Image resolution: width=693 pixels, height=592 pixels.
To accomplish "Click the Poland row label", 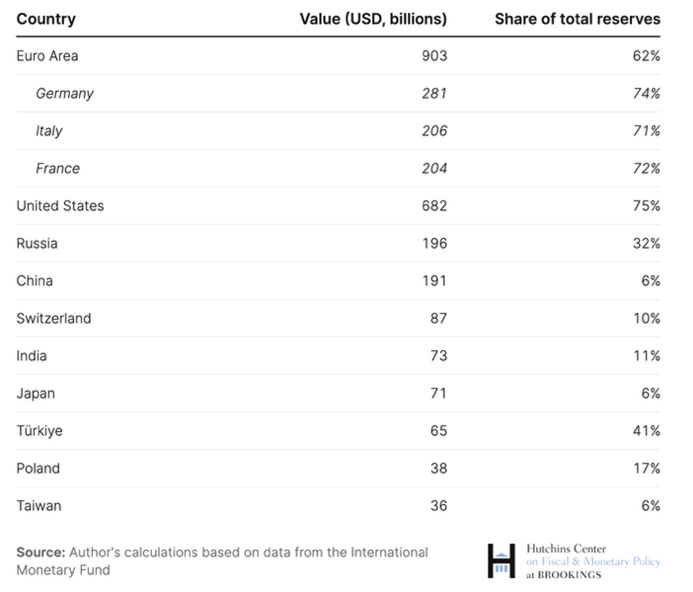I will [x=38, y=468].
